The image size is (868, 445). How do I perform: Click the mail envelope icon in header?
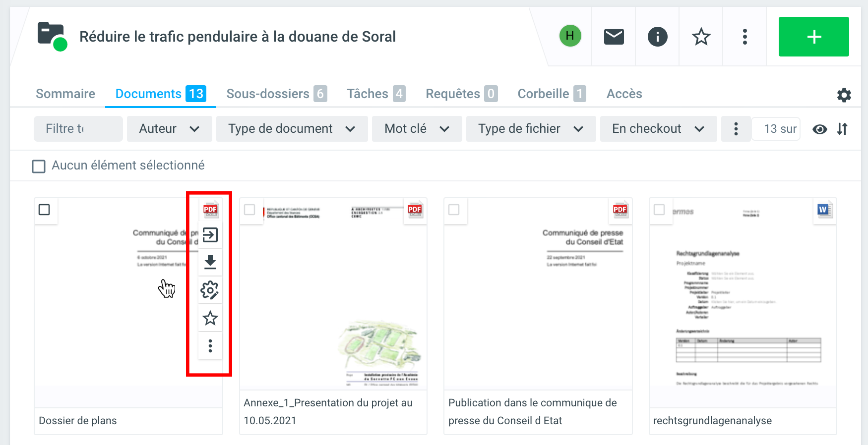[614, 37]
